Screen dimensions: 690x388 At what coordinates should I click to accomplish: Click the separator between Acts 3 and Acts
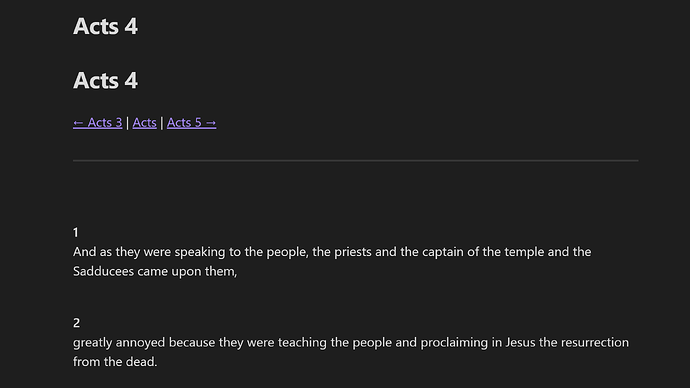click(x=128, y=123)
